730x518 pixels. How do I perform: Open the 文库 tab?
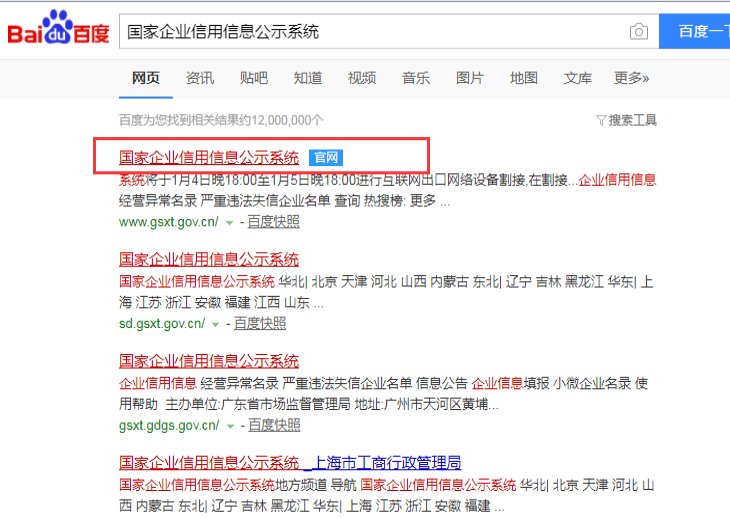pyautogui.click(x=578, y=78)
